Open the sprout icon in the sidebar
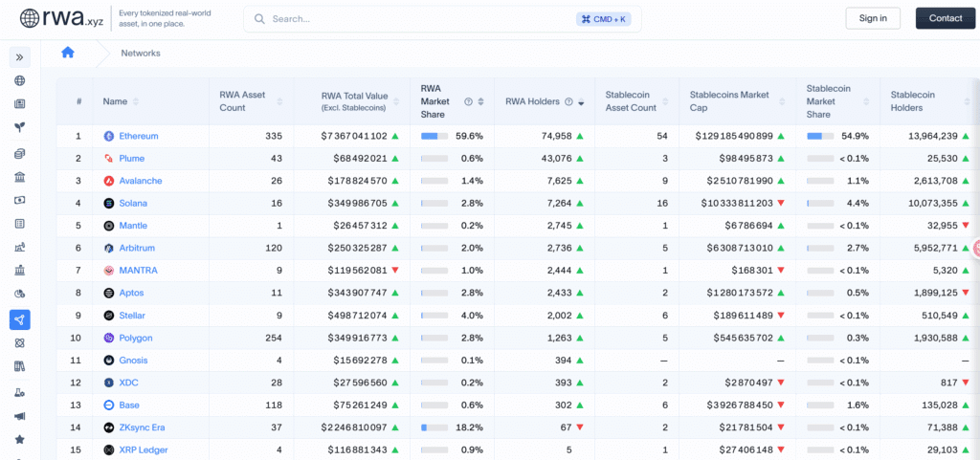Screen dimensions: 980x460 pyautogui.click(x=19, y=127)
